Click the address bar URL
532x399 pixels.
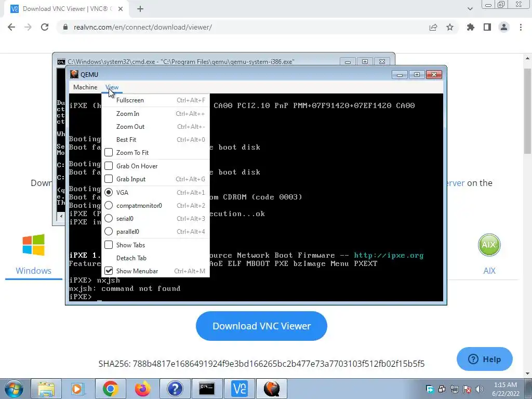pos(142,27)
